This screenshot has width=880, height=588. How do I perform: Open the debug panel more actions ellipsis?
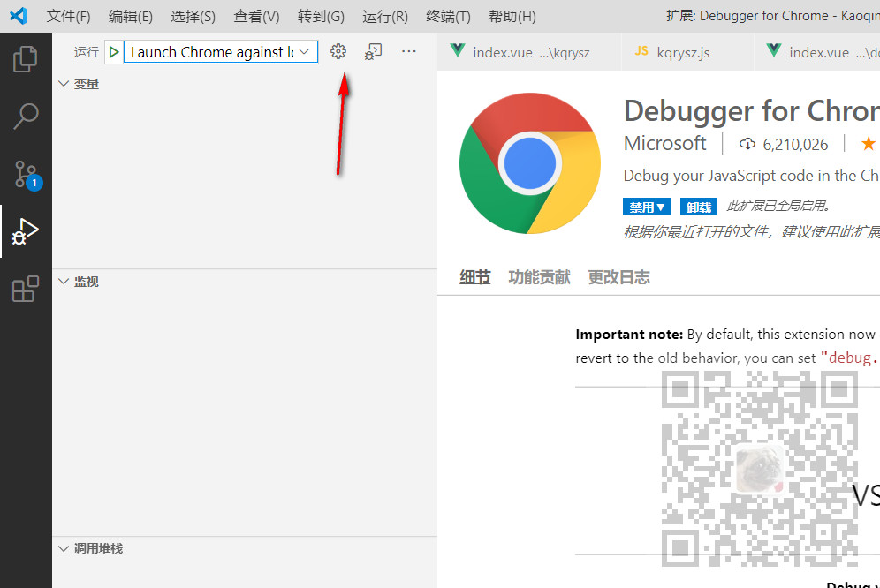click(x=408, y=51)
